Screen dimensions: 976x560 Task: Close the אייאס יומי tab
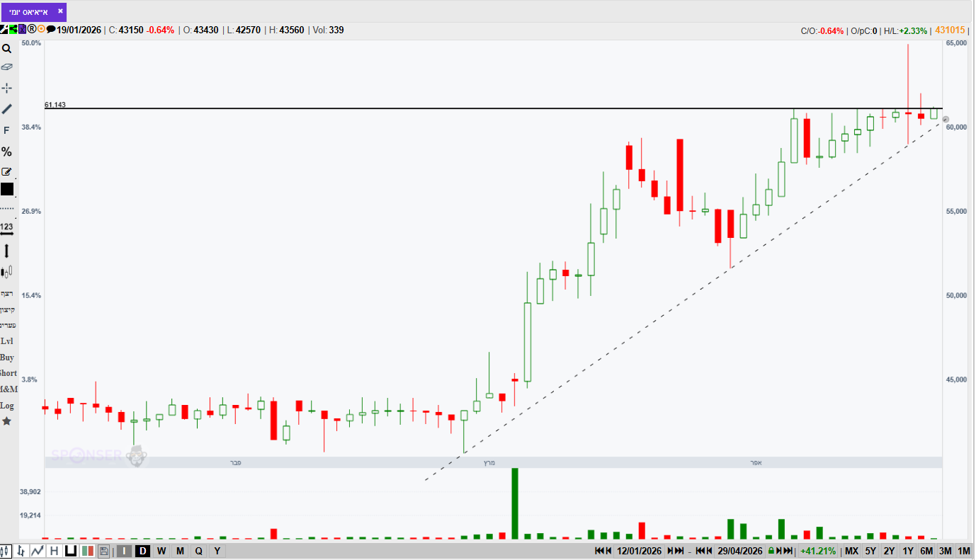[x=60, y=11]
